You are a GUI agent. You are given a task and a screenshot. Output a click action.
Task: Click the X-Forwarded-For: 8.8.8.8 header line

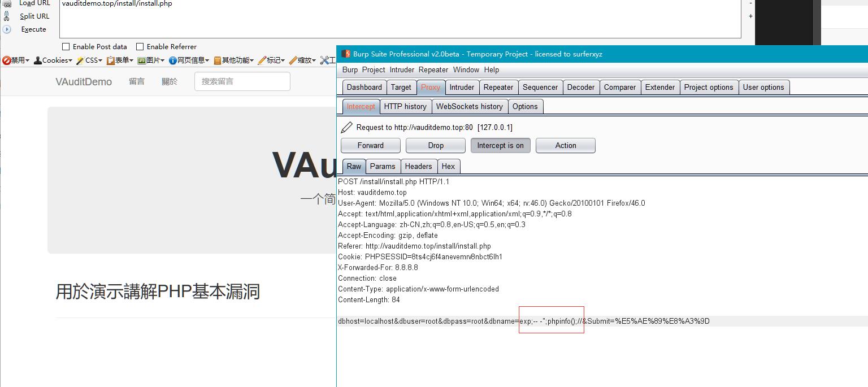[378, 268]
